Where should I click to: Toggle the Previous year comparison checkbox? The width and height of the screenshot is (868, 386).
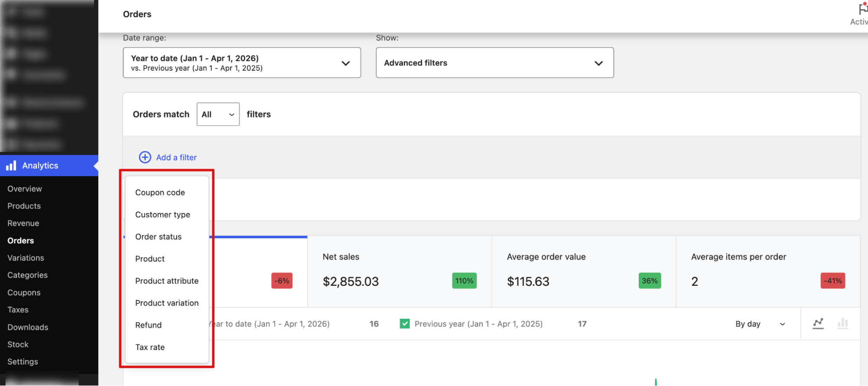point(405,324)
